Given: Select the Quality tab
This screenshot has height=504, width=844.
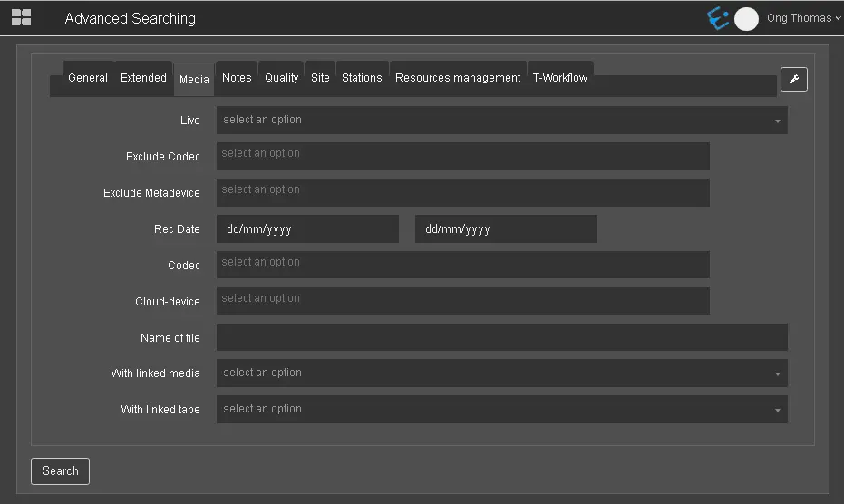Looking at the screenshot, I should (281, 78).
